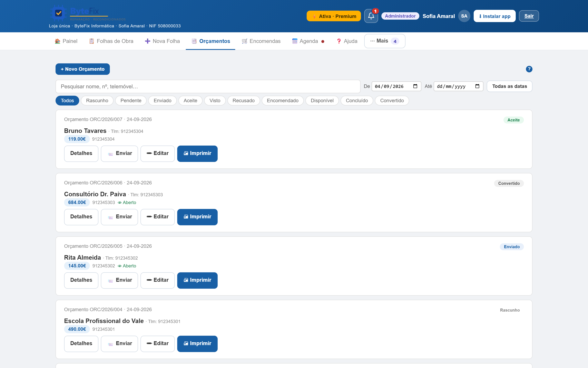Create a new quote with Novo Orçamento
588x368 pixels.
83,69
